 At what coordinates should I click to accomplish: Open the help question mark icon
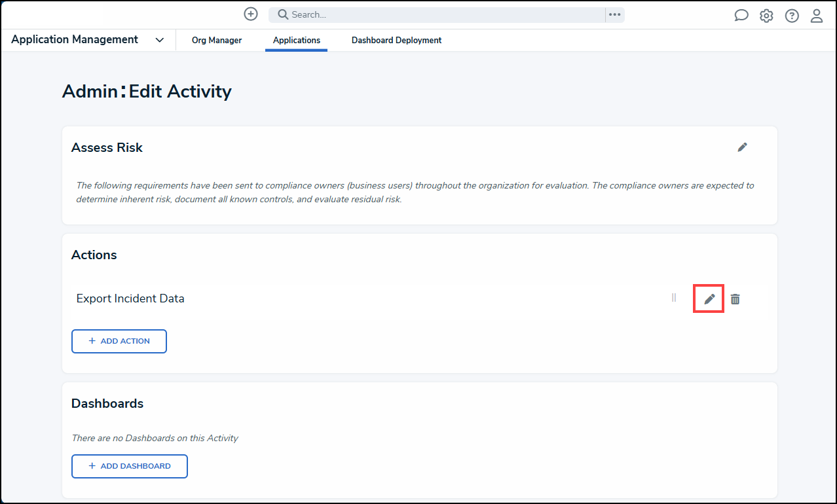[x=792, y=16]
